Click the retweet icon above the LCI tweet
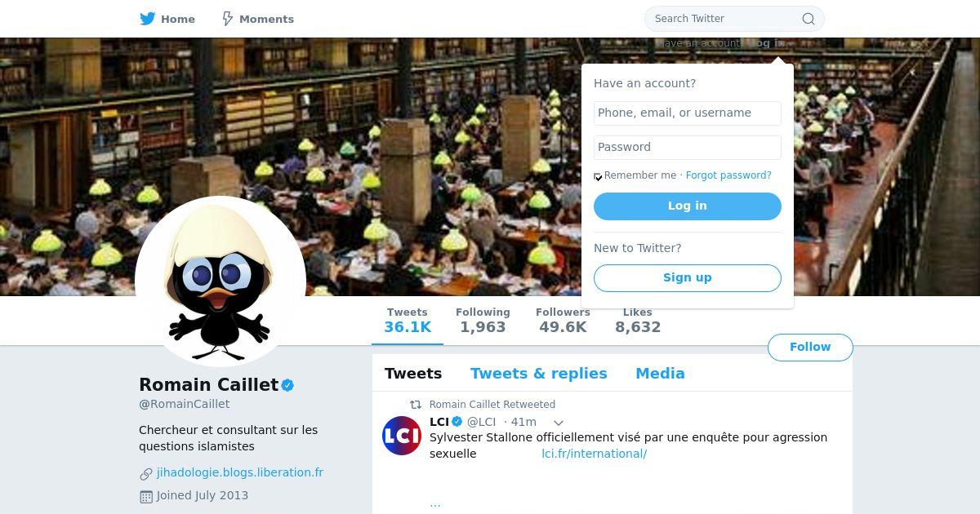This screenshot has width=980, height=514. (x=416, y=404)
